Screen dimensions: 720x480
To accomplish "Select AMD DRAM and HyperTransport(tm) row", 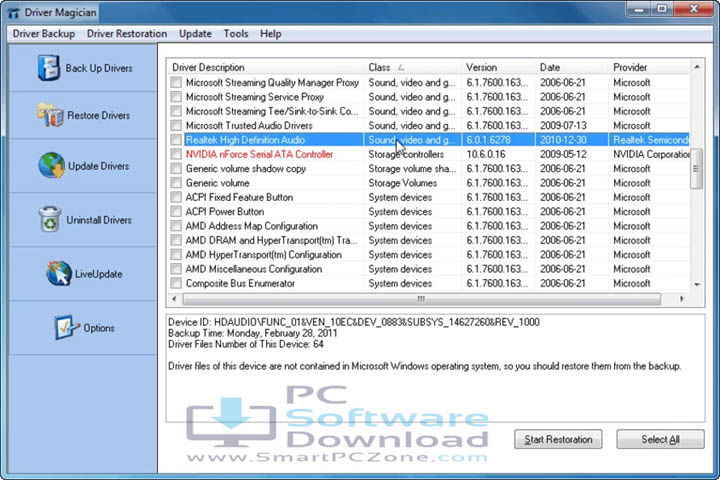I will 429,240.
